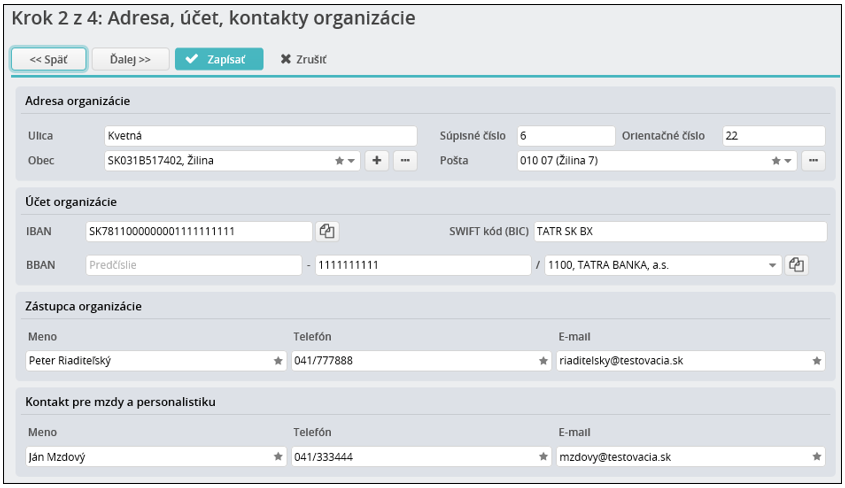Click the Pošta field 010 07 (Žilina 7)

(657, 161)
